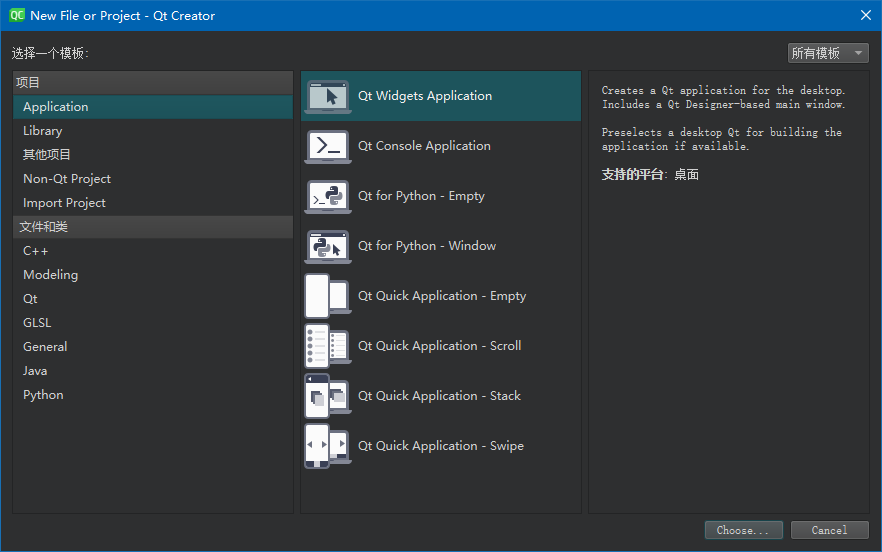The image size is (882, 552).
Task: Click the 选择一个模板 label
Action: (50, 53)
